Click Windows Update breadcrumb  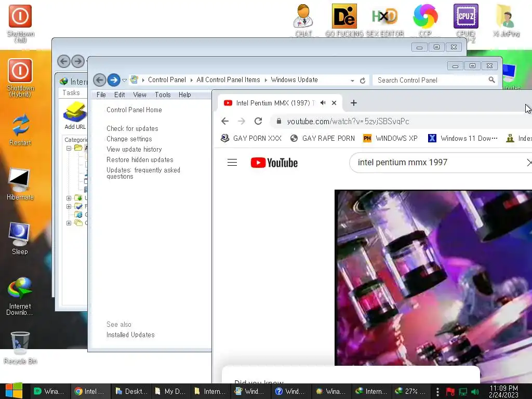pyautogui.click(x=294, y=79)
